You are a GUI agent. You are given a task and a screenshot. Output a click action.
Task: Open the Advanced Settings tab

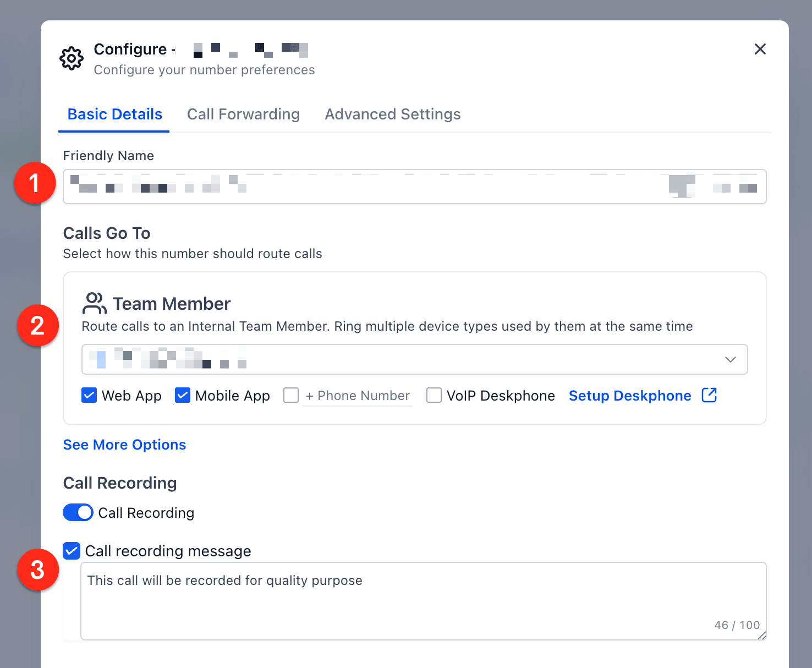click(x=393, y=114)
